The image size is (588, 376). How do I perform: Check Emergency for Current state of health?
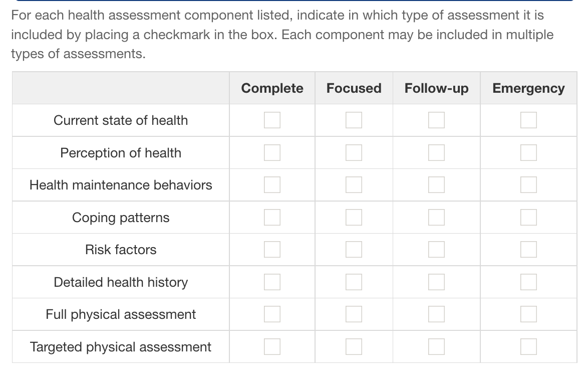pos(528,120)
